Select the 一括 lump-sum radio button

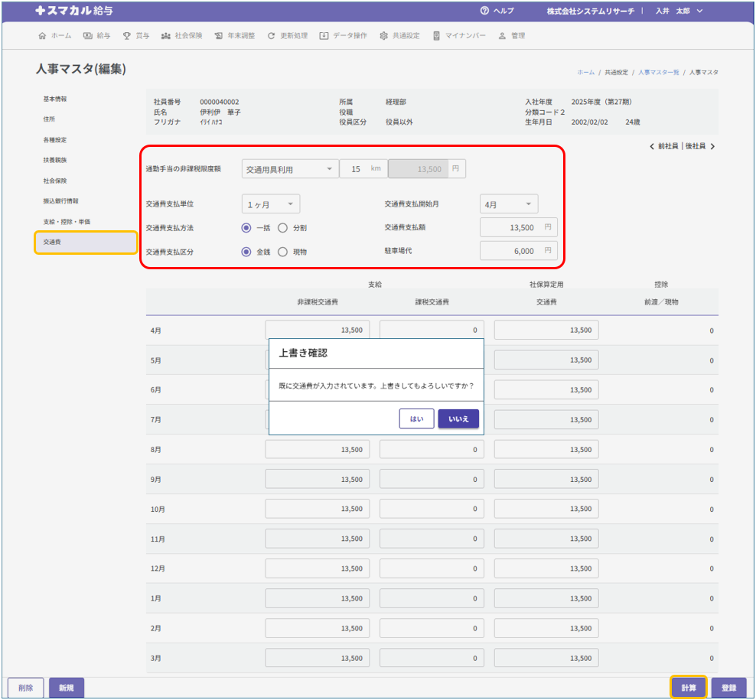(246, 228)
